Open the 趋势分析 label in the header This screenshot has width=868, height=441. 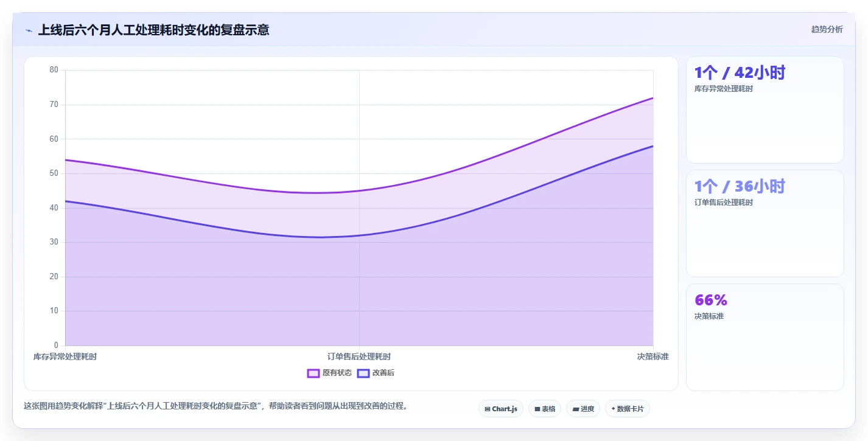(827, 29)
